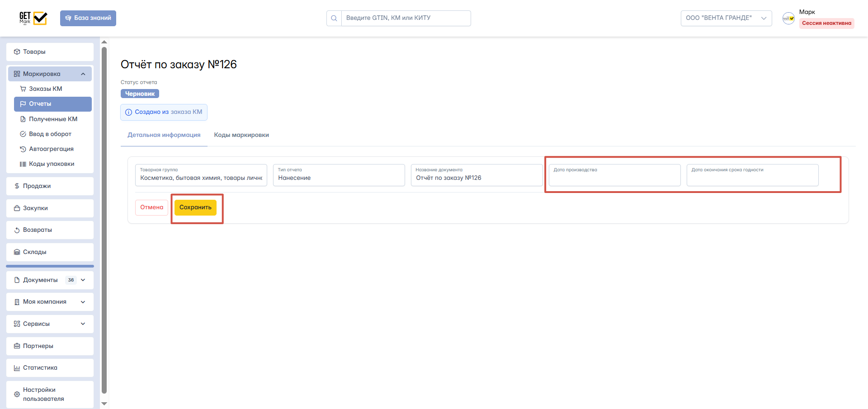Open Заказы КМ submenu item

pos(53,89)
